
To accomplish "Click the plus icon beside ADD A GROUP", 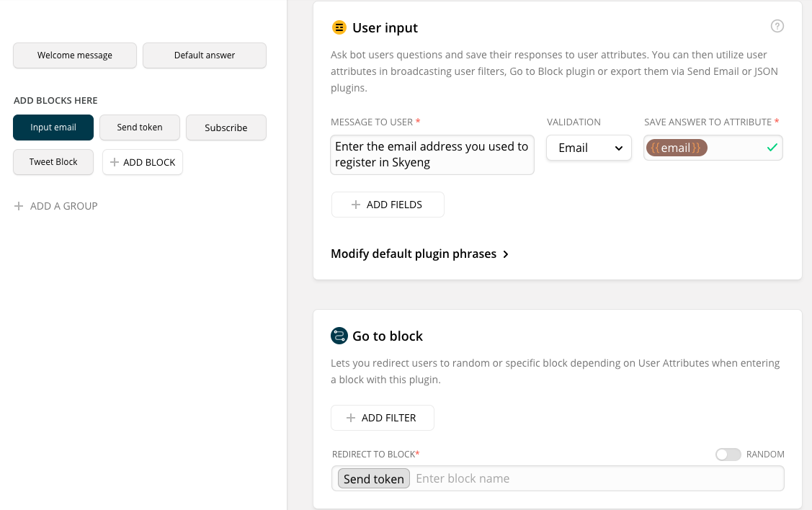I will [x=19, y=206].
